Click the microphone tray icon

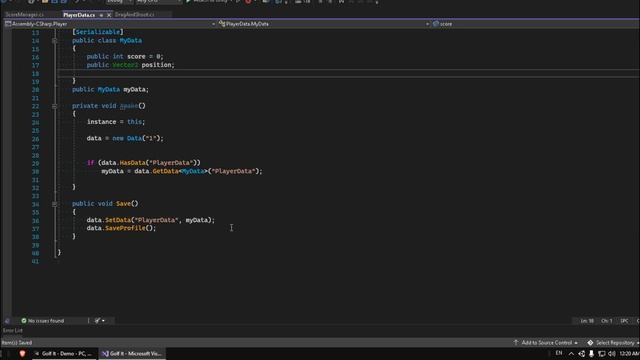(591, 354)
